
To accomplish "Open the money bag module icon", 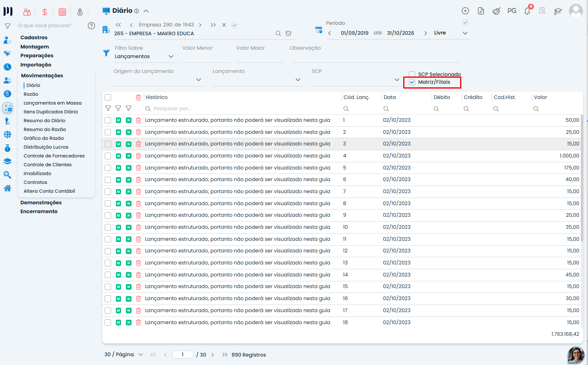I will [x=80, y=12].
